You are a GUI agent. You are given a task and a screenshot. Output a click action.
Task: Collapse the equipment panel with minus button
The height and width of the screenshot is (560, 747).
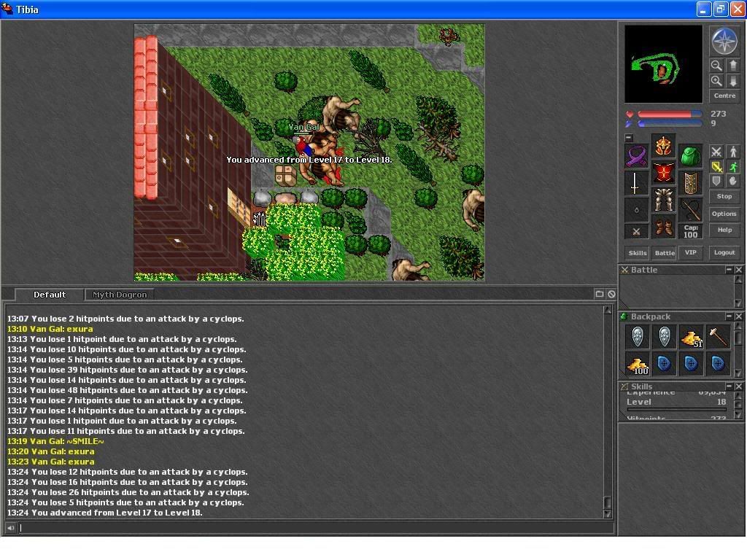click(x=629, y=138)
